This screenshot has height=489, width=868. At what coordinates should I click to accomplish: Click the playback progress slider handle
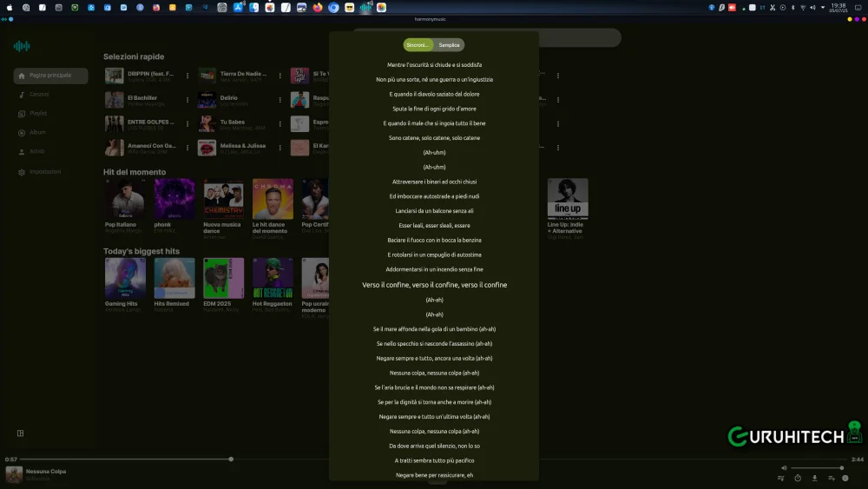click(231, 459)
